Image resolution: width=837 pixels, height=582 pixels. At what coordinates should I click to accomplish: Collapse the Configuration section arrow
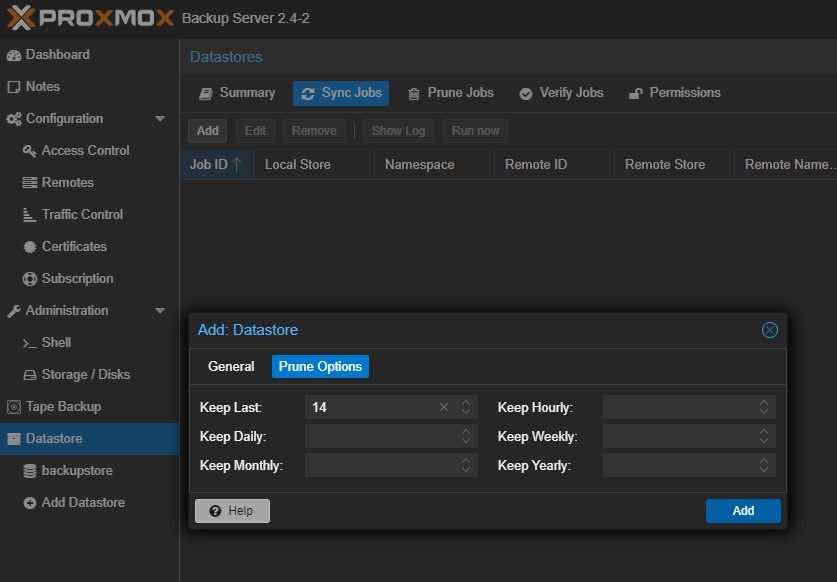click(x=160, y=119)
